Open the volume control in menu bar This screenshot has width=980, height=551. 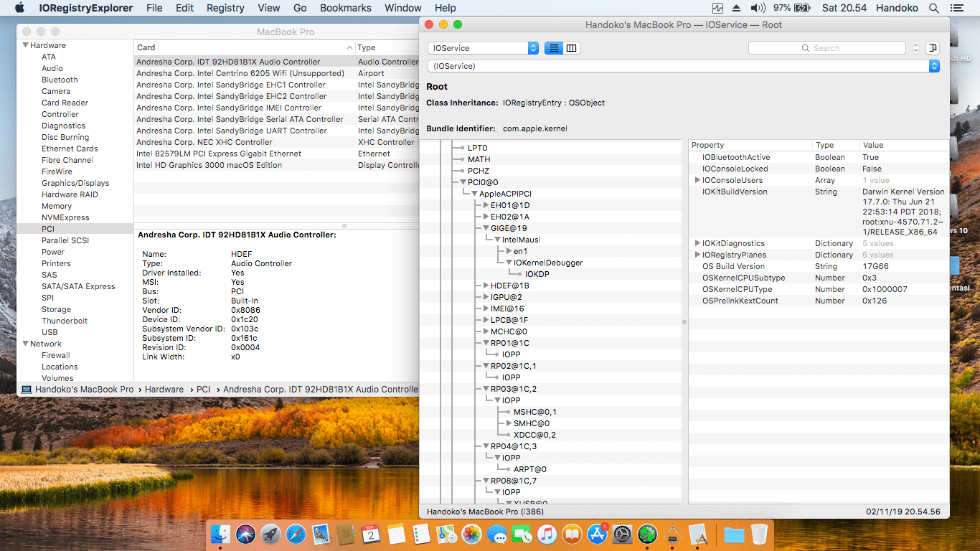(x=758, y=8)
